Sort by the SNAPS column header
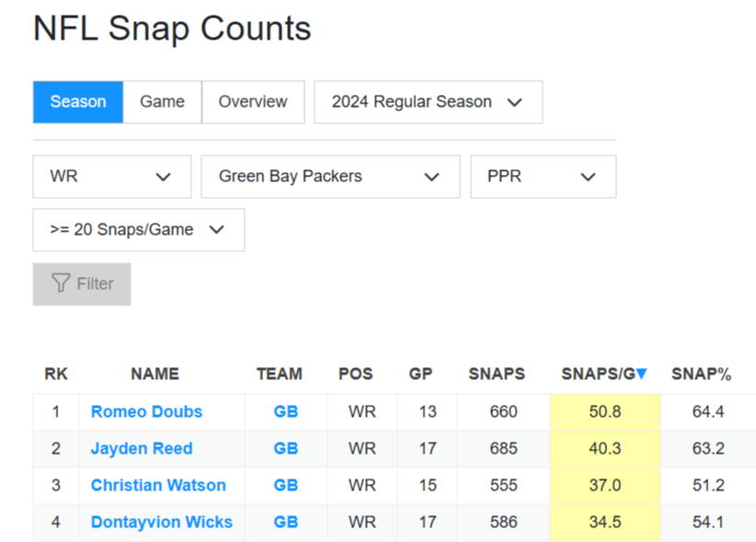This screenshot has height=542, width=756. (497, 374)
